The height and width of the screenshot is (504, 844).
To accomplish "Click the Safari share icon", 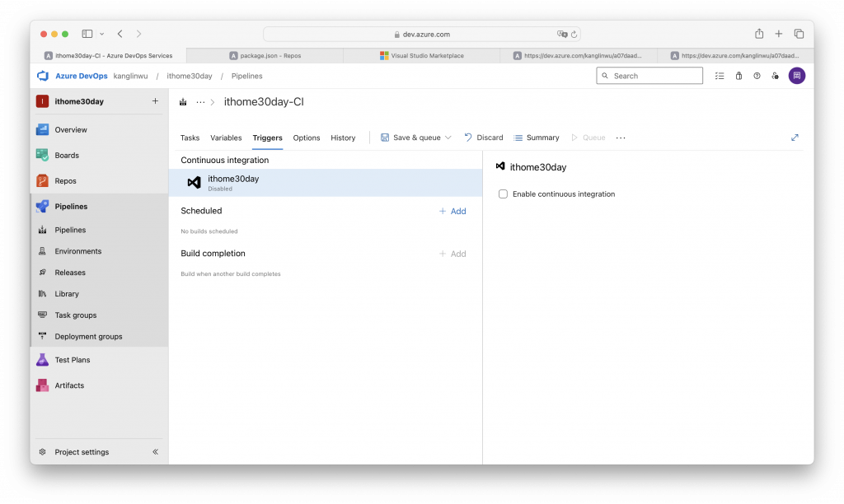I will click(x=759, y=33).
